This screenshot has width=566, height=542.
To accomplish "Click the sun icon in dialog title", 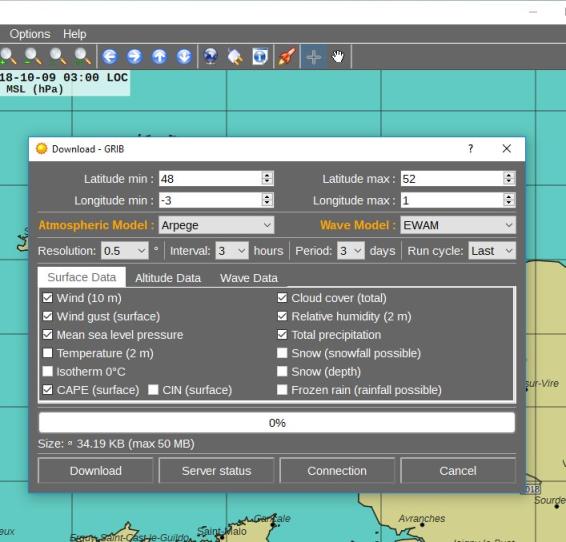I will pyautogui.click(x=42, y=149).
